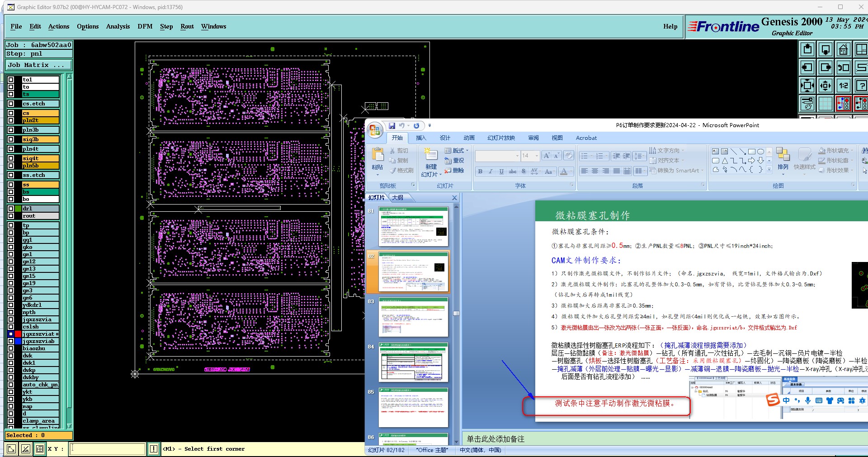Switch to the 幻灯片放映 ribbon tab
This screenshot has width=868, height=457.
pyautogui.click(x=501, y=138)
